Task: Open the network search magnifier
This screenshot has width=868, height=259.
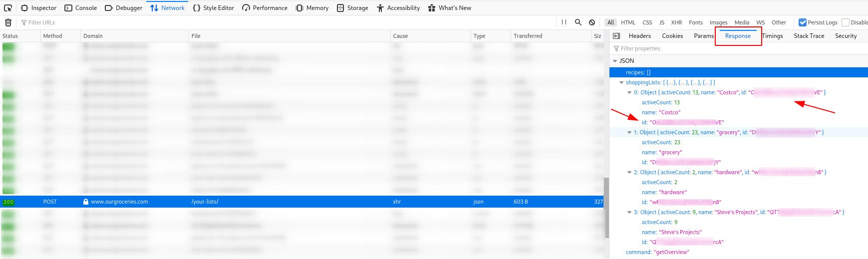Action: [x=578, y=22]
